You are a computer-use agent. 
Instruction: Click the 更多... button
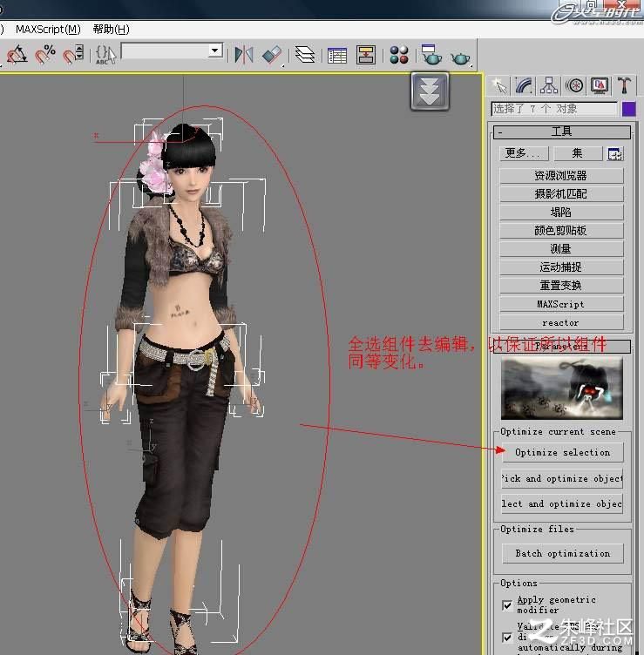coord(524,153)
